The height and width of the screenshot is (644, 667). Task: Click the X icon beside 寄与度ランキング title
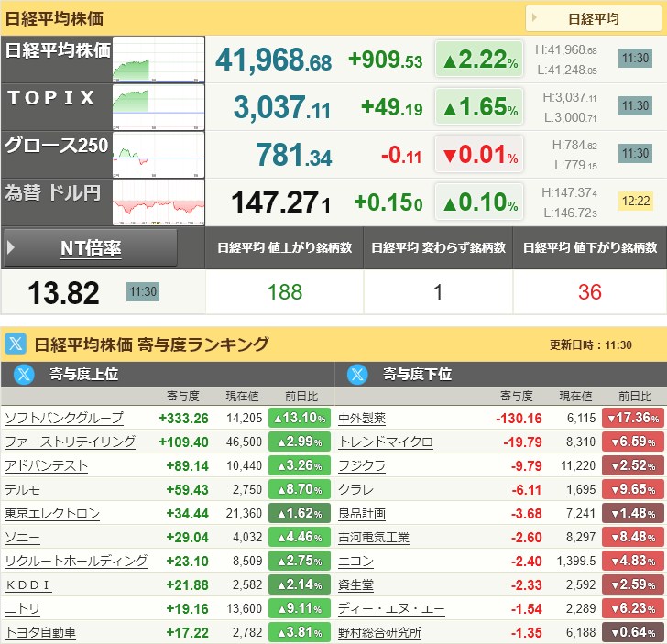click(16, 344)
